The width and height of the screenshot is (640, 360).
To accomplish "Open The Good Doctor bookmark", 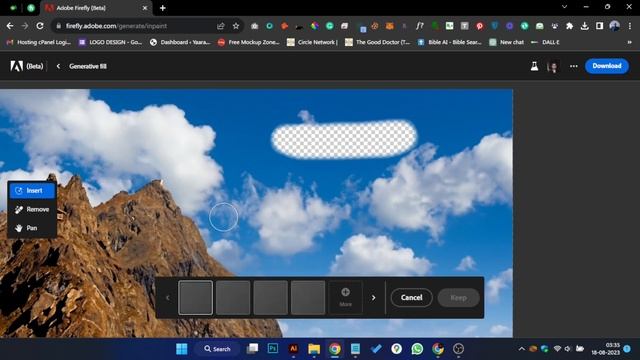I will pyautogui.click(x=378, y=42).
